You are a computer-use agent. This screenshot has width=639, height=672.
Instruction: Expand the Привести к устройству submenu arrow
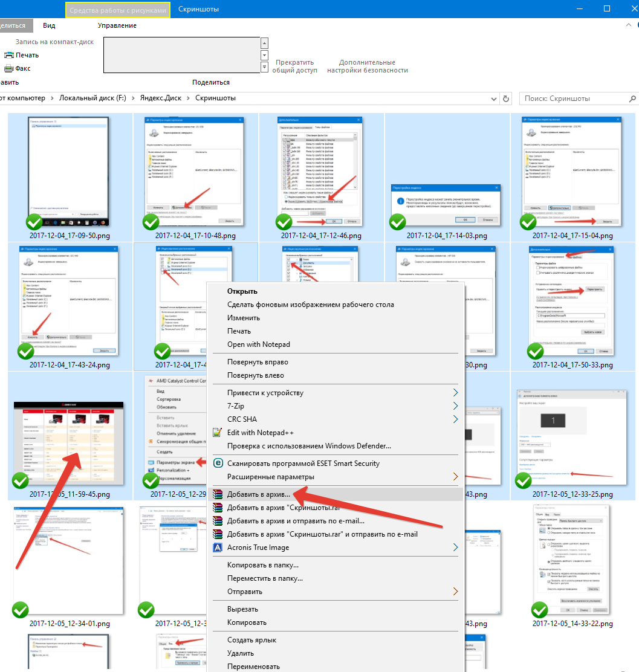(x=455, y=393)
